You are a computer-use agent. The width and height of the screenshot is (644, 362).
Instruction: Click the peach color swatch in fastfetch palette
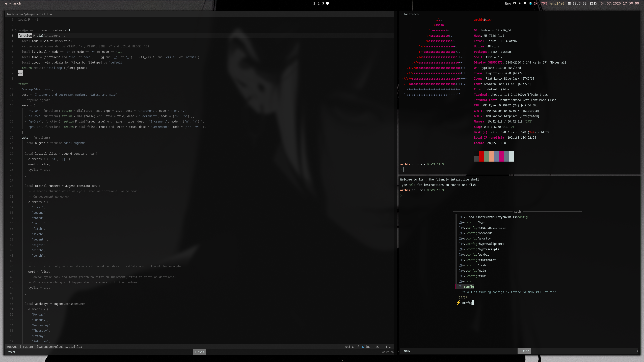pyautogui.click(x=492, y=156)
